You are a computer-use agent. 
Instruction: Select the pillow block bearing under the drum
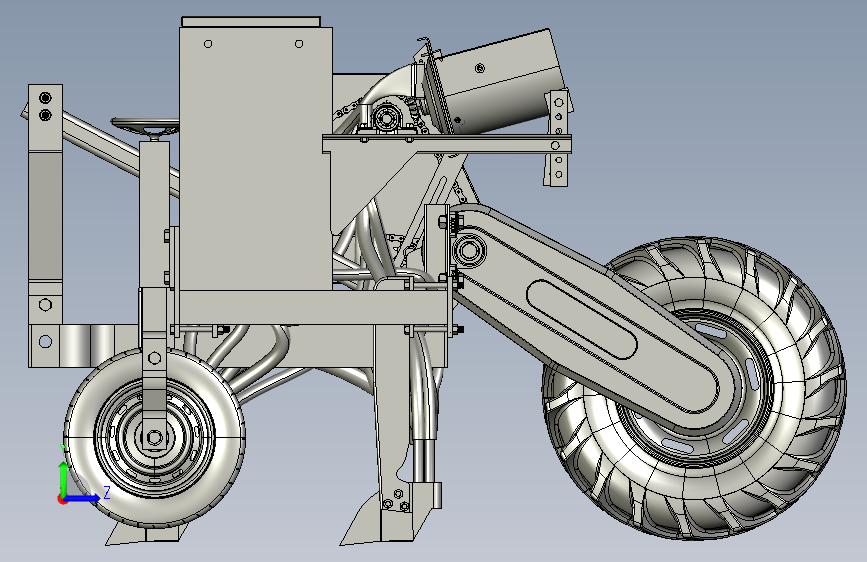click(x=385, y=117)
